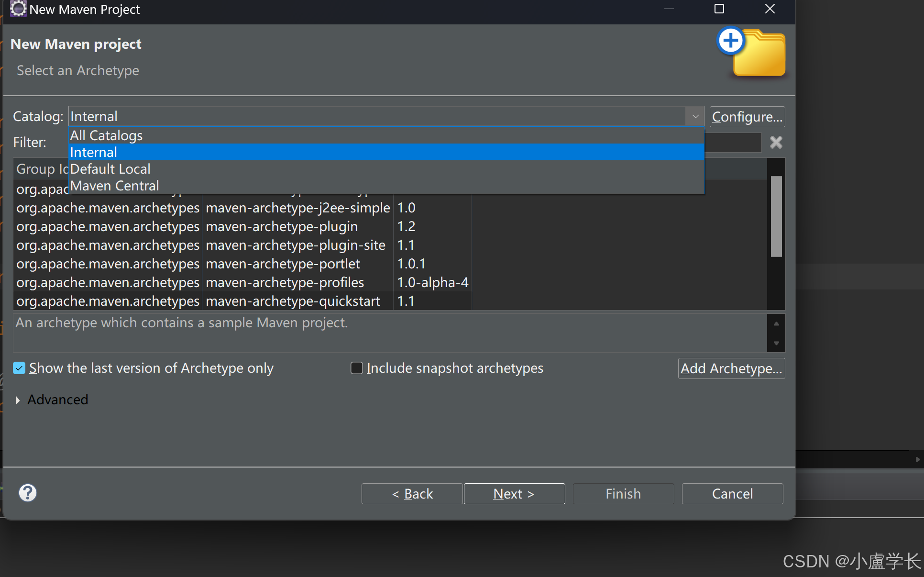Select Default Local from the open catalog menu
924x577 pixels.
tap(110, 169)
